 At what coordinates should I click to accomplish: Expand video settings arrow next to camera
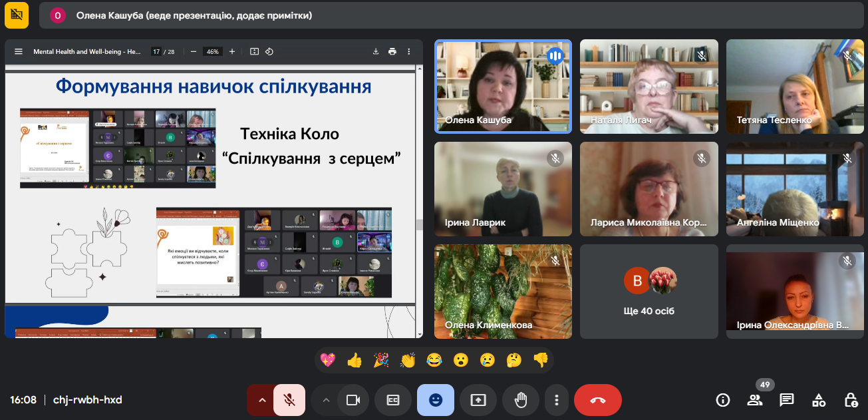coord(325,400)
